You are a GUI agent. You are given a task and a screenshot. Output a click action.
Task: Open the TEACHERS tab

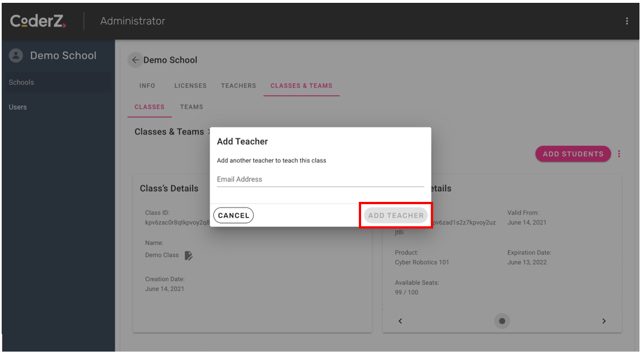239,86
